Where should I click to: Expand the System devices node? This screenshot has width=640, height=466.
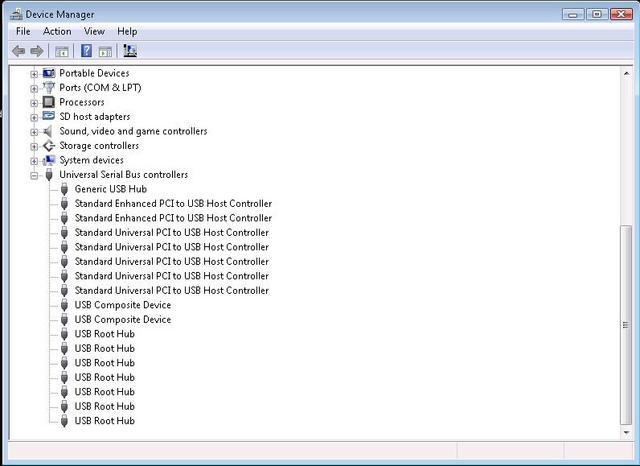34,161
